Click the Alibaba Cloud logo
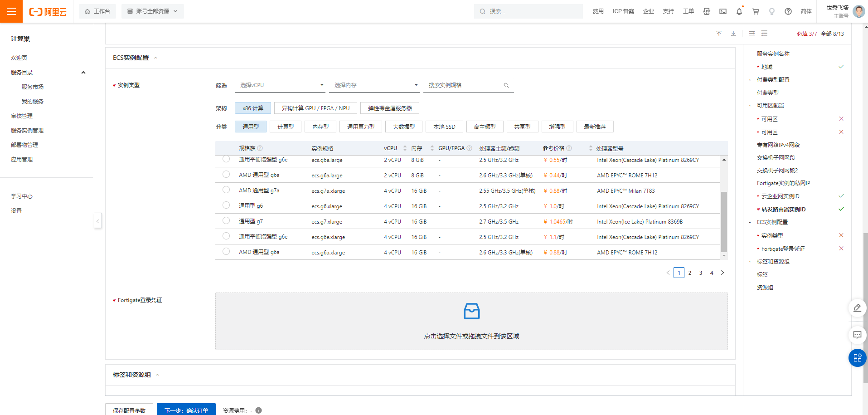 [x=48, y=12]
